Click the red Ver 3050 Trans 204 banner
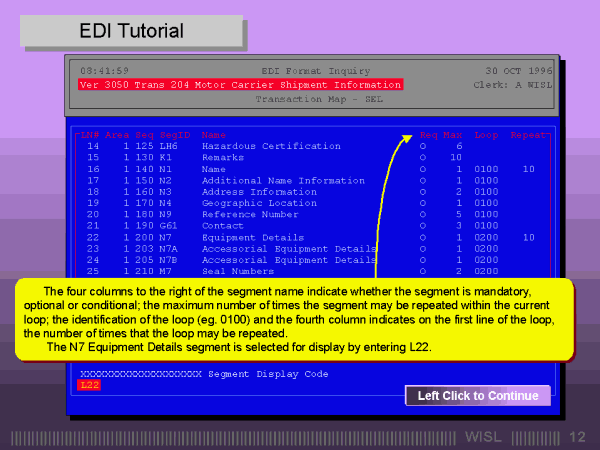600x450 pixels. (240, 85)
